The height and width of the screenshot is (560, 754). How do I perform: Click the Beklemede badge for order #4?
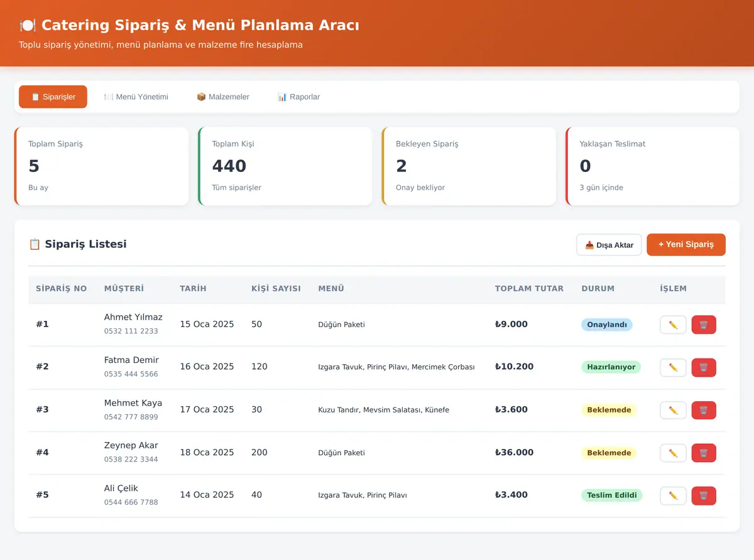coord(609,453)
